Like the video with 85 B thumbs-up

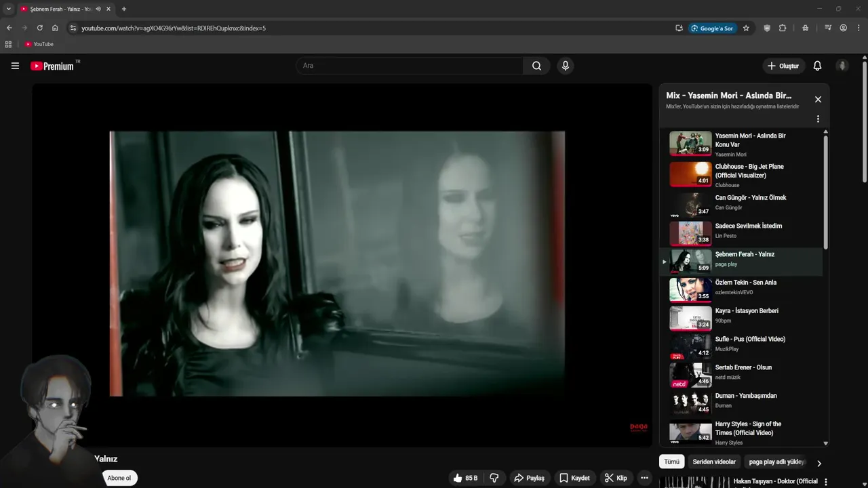[x=465, y=478]
